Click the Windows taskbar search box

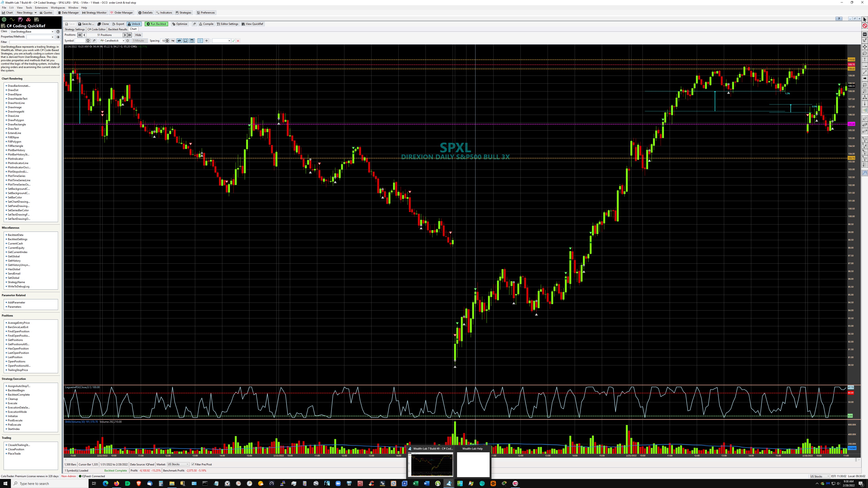51,484
